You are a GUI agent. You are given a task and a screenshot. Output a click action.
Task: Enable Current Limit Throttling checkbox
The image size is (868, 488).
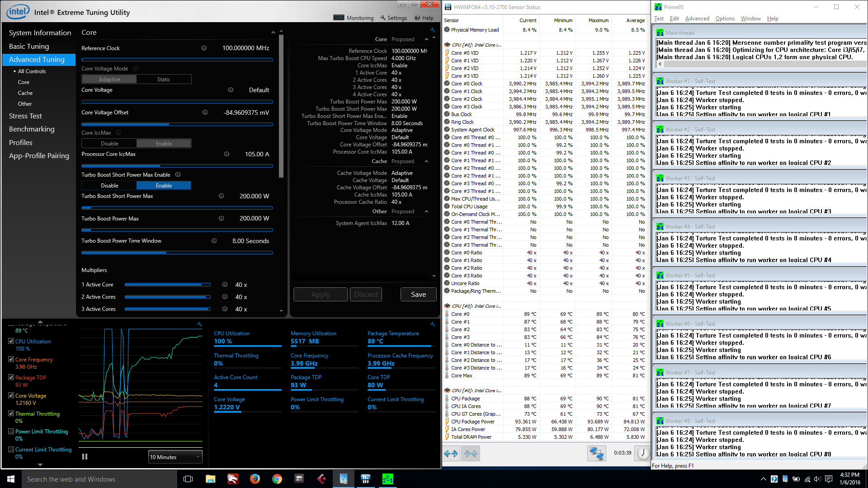[x=11, y=450]
